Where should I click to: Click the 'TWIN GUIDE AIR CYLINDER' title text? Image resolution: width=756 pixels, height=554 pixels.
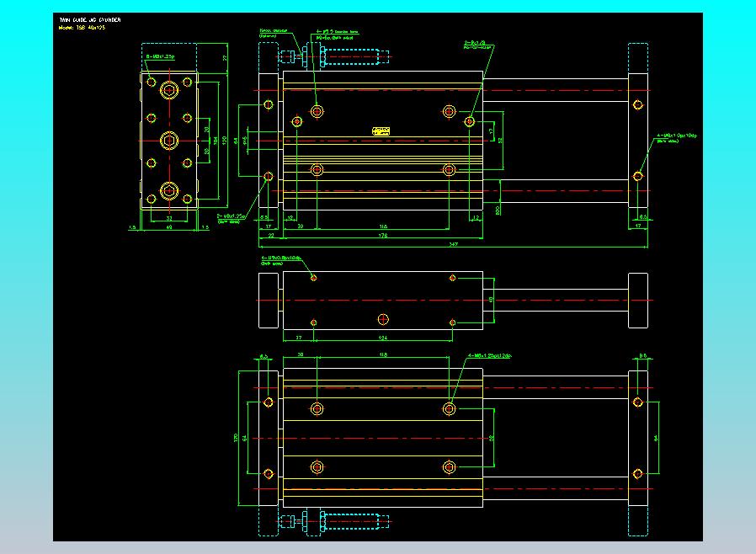click(x=91, y=17)
